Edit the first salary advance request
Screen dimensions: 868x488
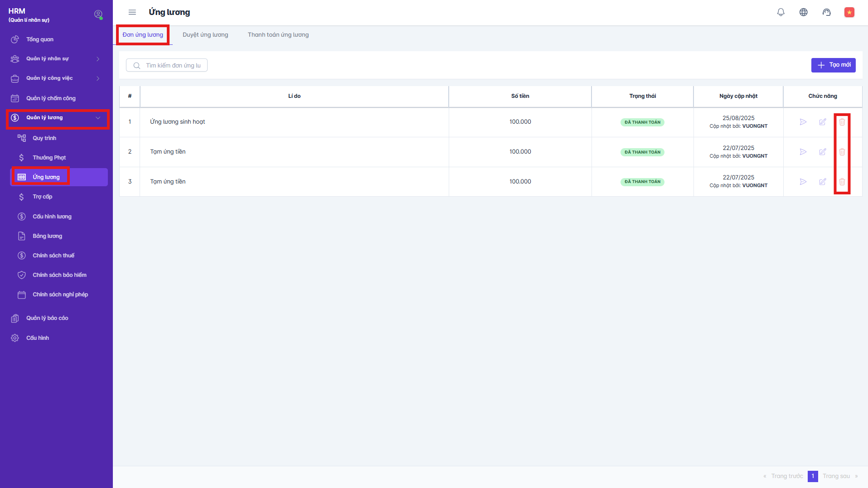[x=822, y=122]
